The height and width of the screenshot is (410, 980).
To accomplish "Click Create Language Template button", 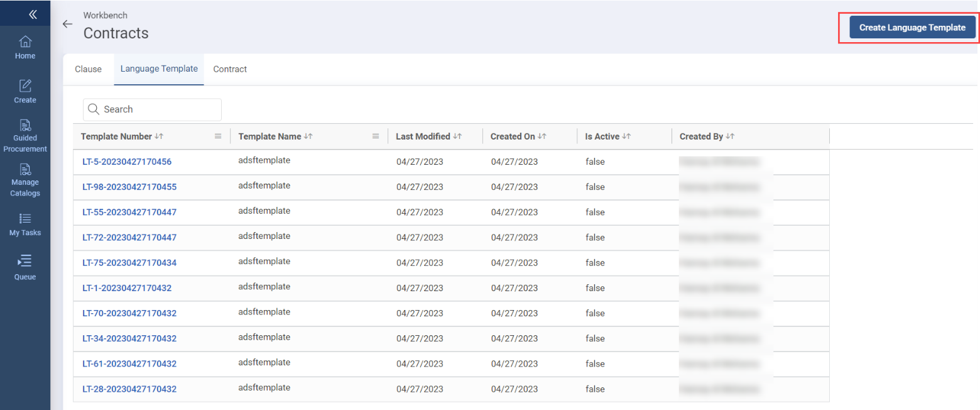I will point(912,28).
